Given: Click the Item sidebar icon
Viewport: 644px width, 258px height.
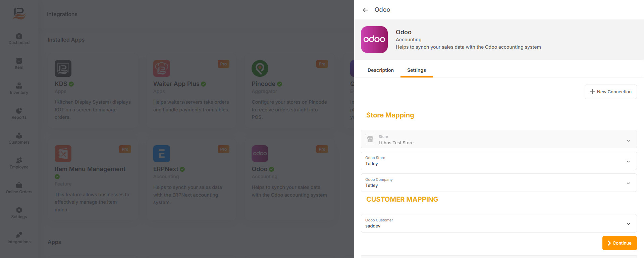Looking at the screenshot, I should click(x=19, y=63).
